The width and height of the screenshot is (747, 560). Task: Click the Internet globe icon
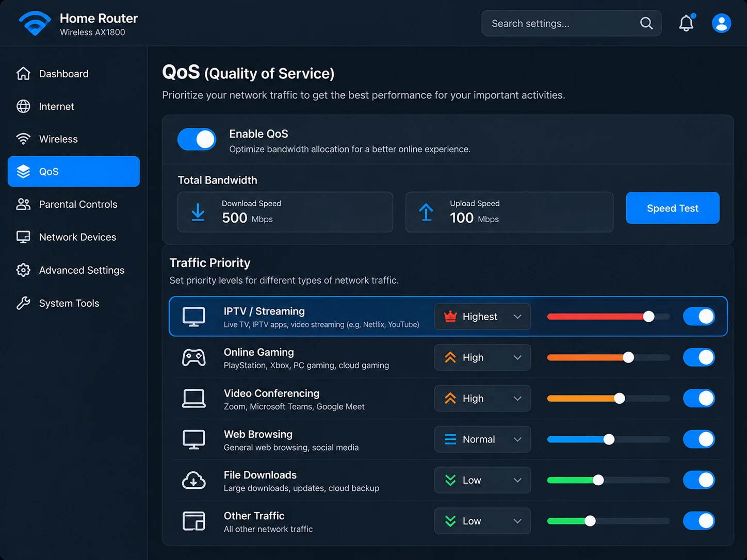pos(23,106)
